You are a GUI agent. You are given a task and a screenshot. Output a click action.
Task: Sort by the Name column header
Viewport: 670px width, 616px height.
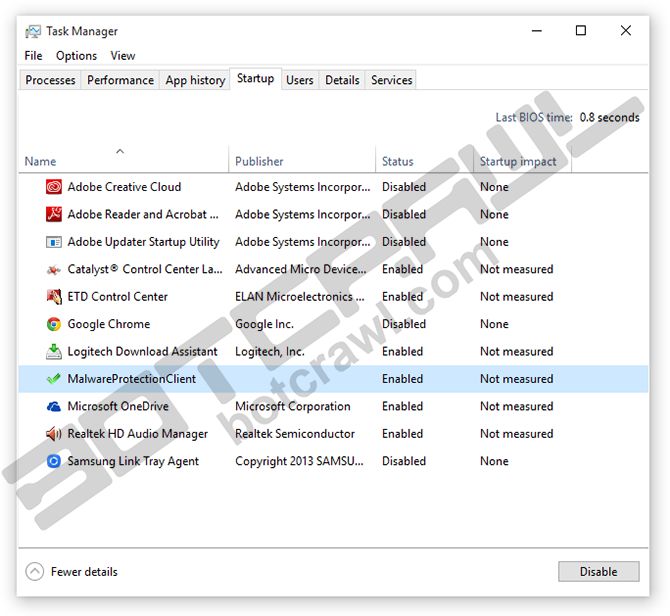[x=123, y=159]
